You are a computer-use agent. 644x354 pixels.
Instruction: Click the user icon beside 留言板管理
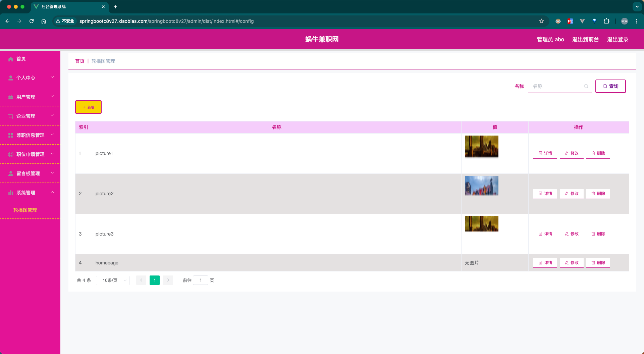pos(11,173)
